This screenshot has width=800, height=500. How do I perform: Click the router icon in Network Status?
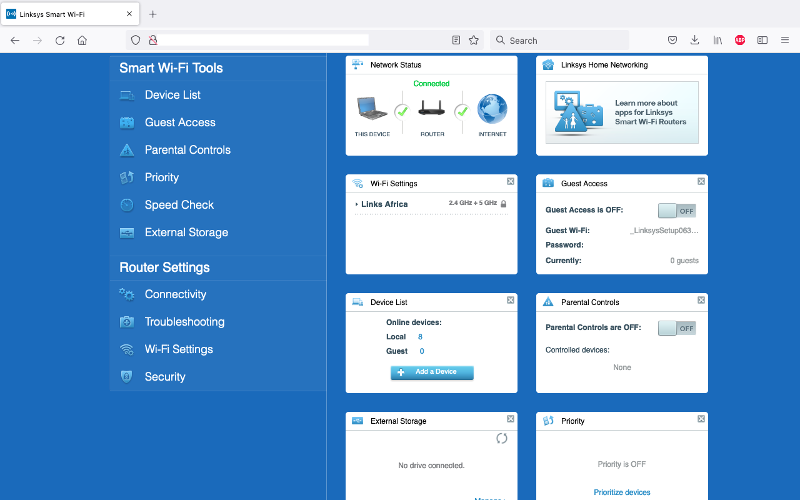pos(432,108)
